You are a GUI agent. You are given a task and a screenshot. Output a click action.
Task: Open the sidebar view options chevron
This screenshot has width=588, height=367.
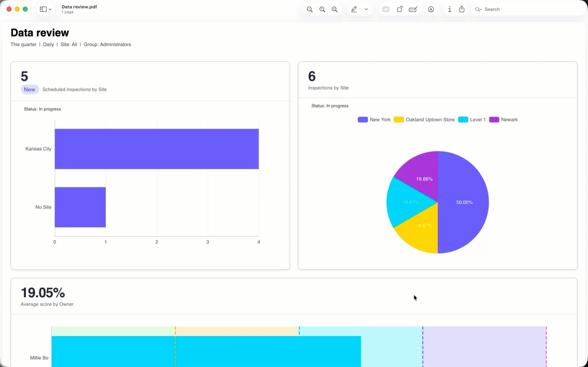(x=50, y=9)
